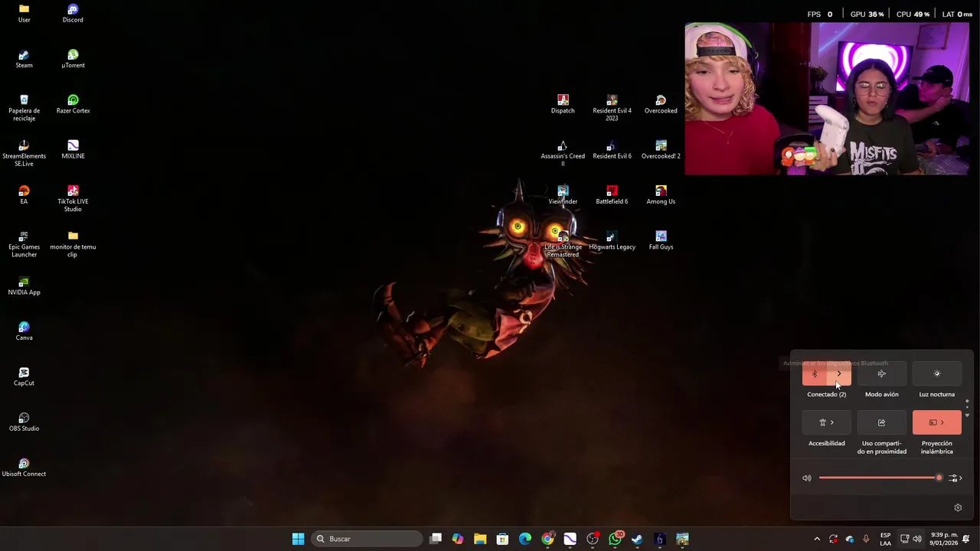
Task: Select the EA desktop icon
Action: [x=24, y=194]
